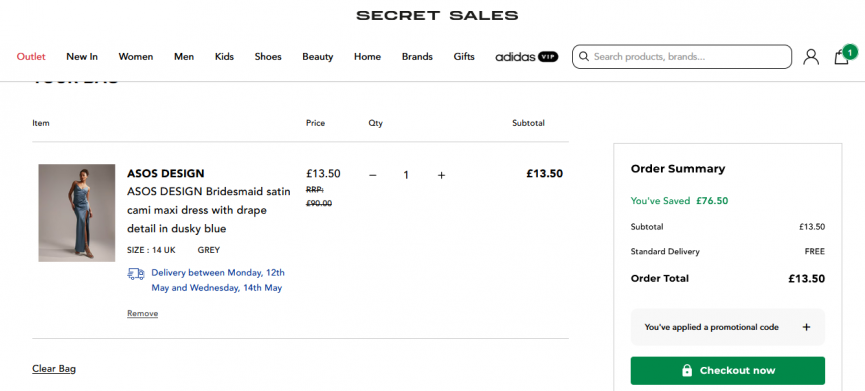Select the New In menu item
Image resolution: width=865 pixels, height=391 pixels.
coord(82,56)
